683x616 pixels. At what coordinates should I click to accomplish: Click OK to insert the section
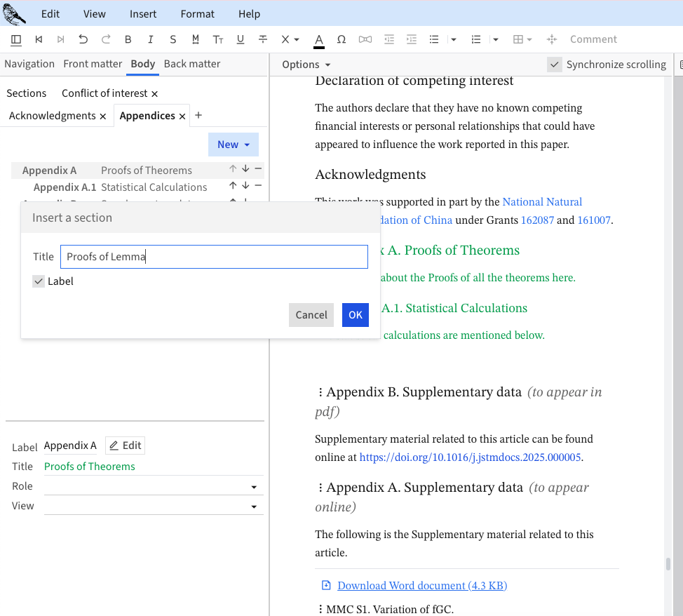(x=355, y=315)
